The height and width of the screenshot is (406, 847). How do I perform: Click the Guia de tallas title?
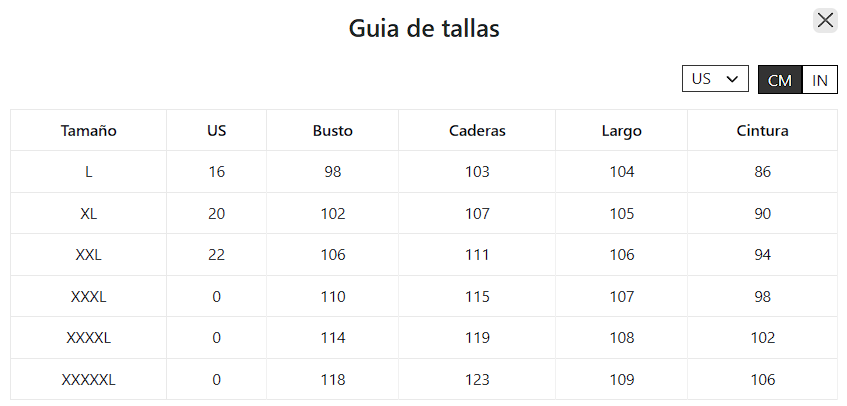tap(424, 28)
